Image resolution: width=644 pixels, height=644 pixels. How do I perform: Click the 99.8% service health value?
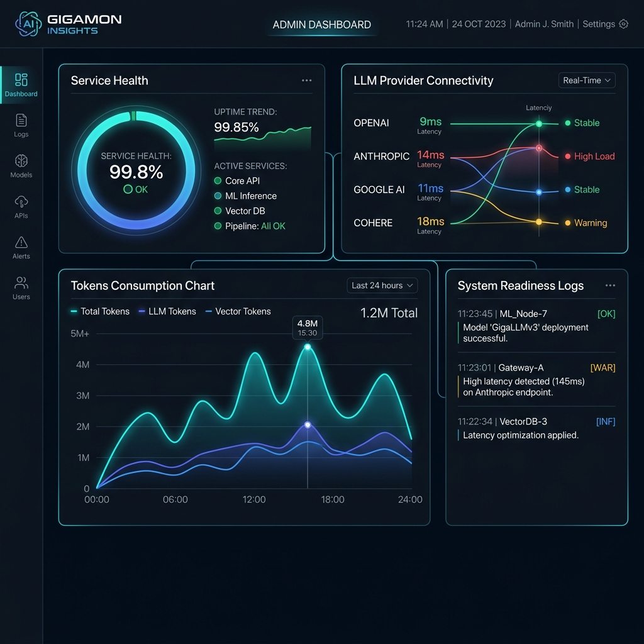pyautogui.click(x=136, y=172)
